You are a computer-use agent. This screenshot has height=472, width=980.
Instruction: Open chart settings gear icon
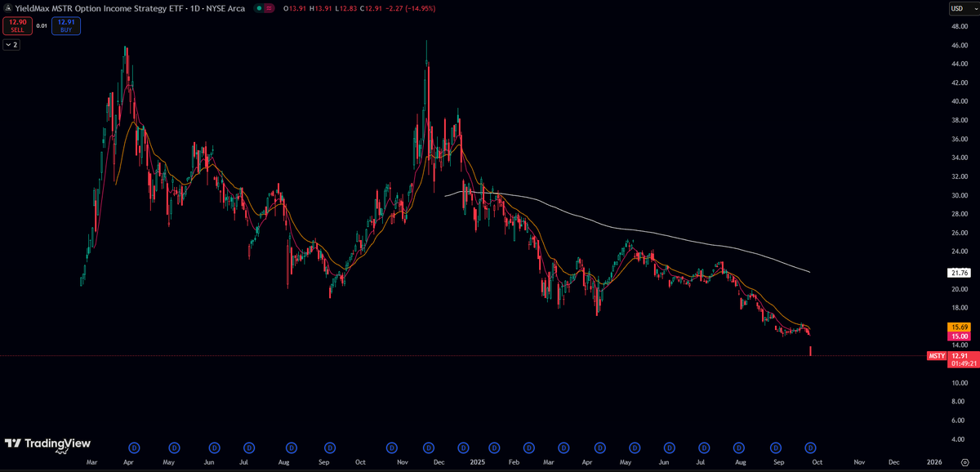coord(964,461)
